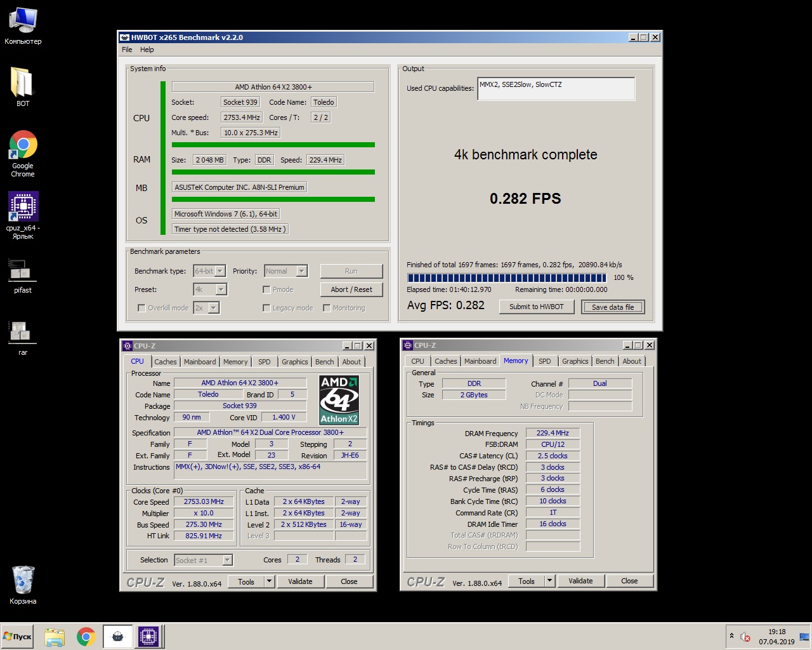This screenshot has width=812, height=650.
Task: Click the Run button
Action: [351, 271]
